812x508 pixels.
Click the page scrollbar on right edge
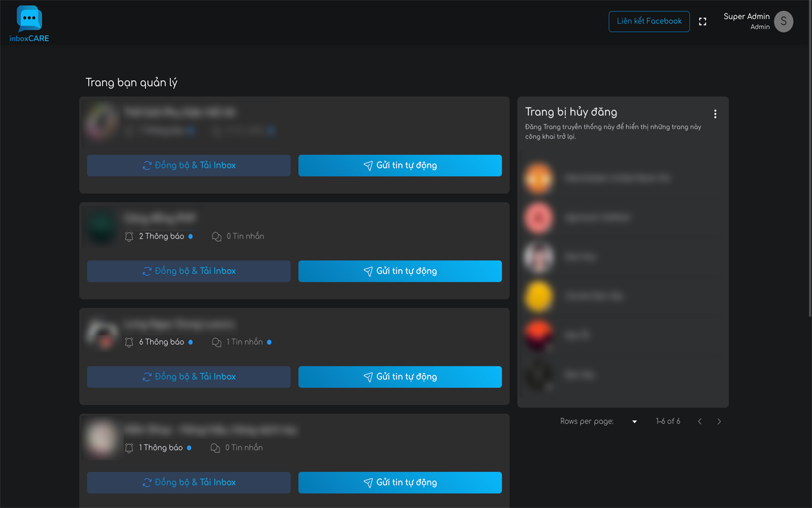(809, 159)
